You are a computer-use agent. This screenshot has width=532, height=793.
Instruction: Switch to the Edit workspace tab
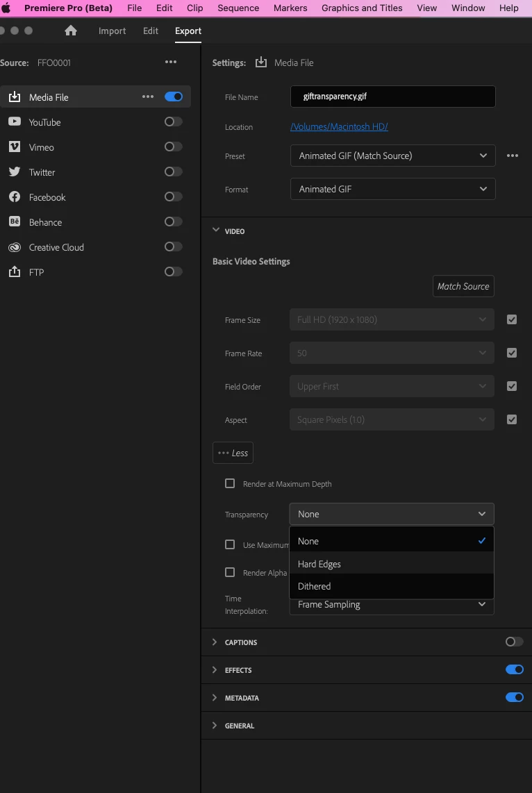pos(151,31)
